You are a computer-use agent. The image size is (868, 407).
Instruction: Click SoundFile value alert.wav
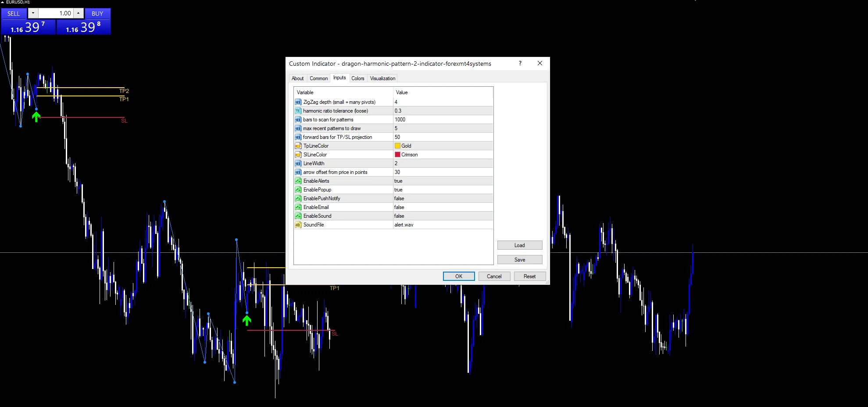[443, 225]
